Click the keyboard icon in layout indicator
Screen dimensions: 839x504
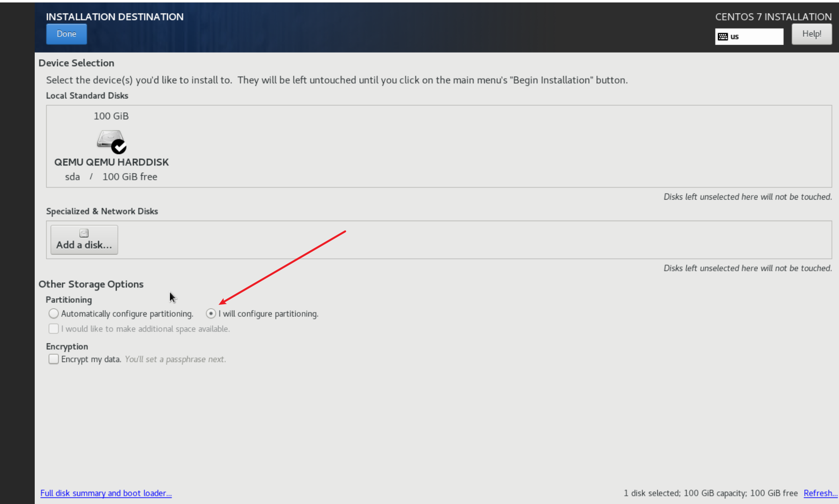(x=723, y=37)
